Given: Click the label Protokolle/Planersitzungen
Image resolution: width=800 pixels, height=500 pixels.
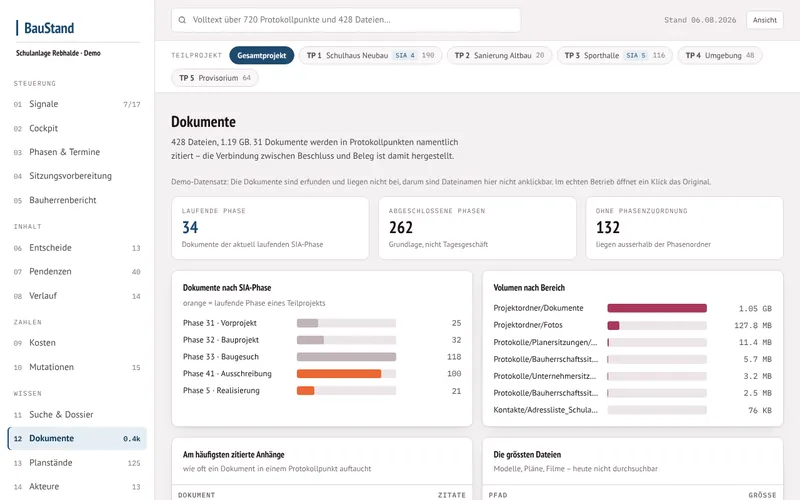Looking at the screenshot, I should 545,342.
